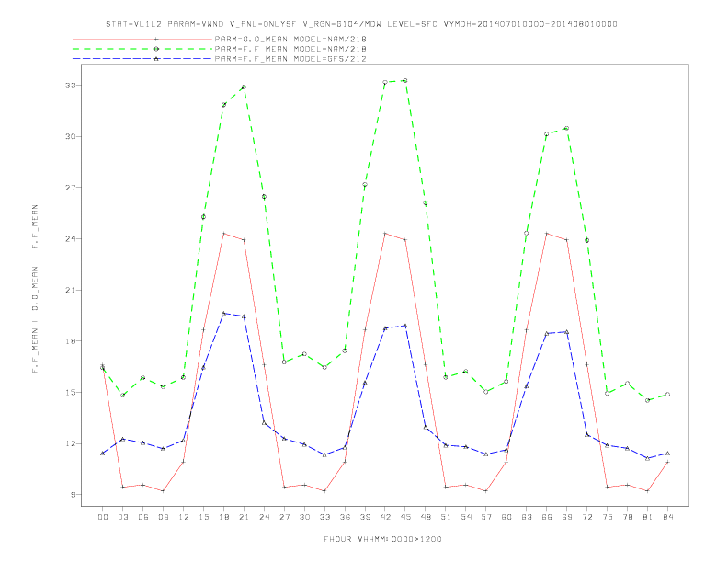Viewport: 728px width, 563px height.
Task: Click x-axis tick label 09
Action: (163, 517)
